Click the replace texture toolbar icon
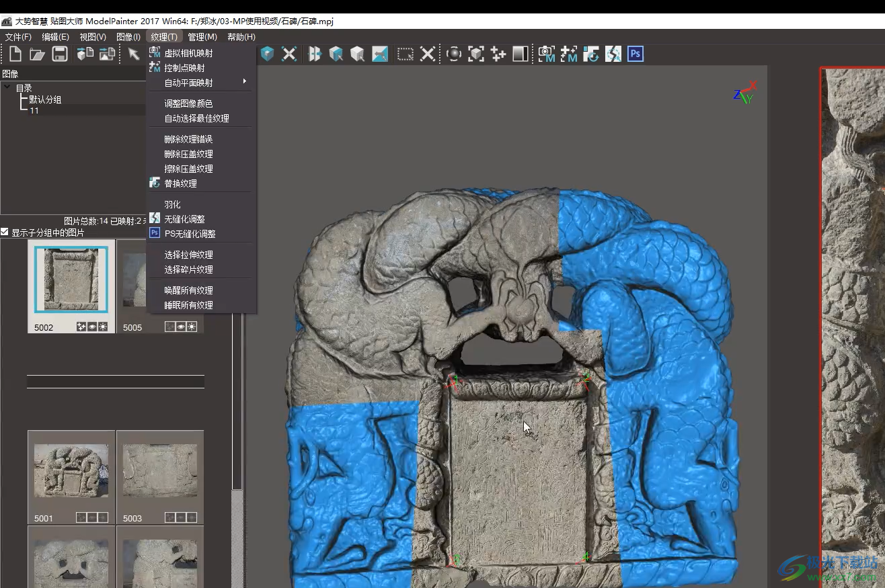Viewport: 885px width, 588px height. 591,54
